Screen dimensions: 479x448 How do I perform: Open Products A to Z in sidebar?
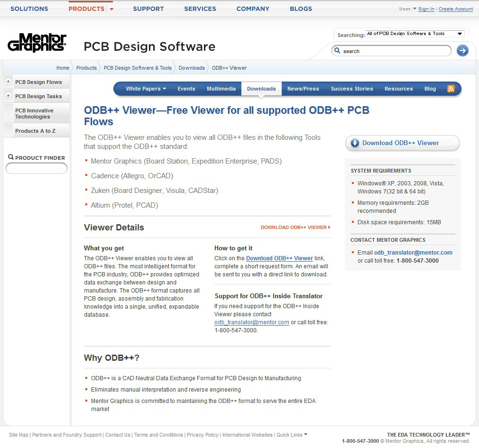tap(36, 131)
